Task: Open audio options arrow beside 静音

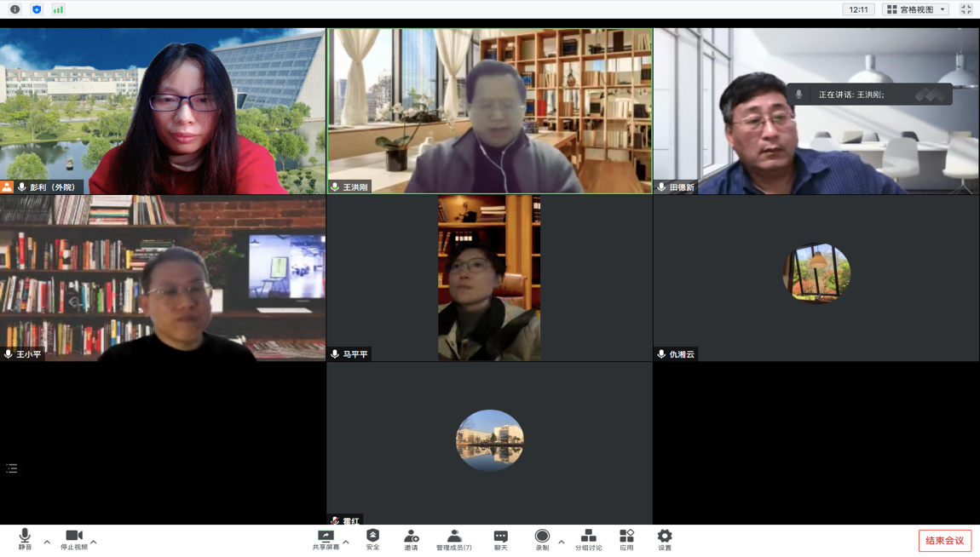Action: click(x=47, y=542)
